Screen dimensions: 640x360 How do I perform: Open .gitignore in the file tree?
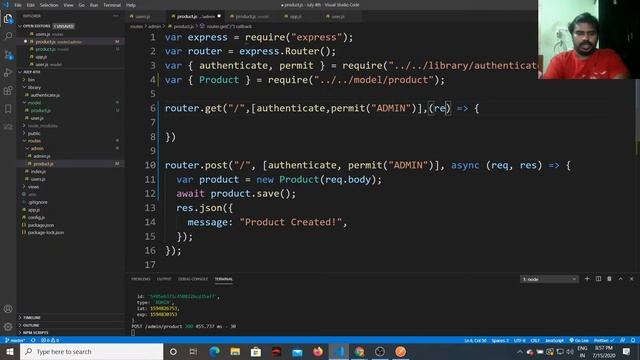tap(38, 202)
